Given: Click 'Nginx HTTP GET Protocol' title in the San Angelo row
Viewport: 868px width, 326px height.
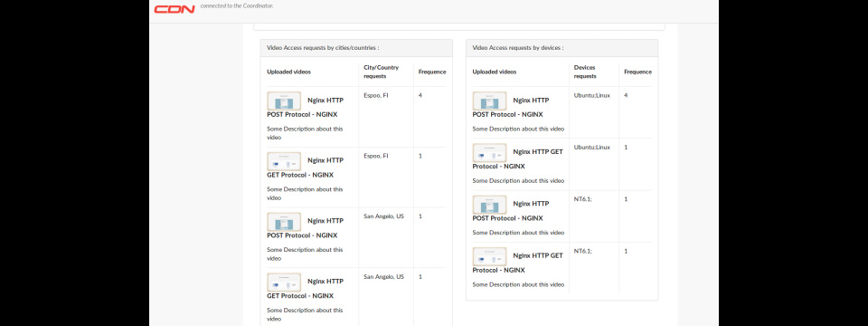Looking at the screenshot, I should [x=305, y=288].
